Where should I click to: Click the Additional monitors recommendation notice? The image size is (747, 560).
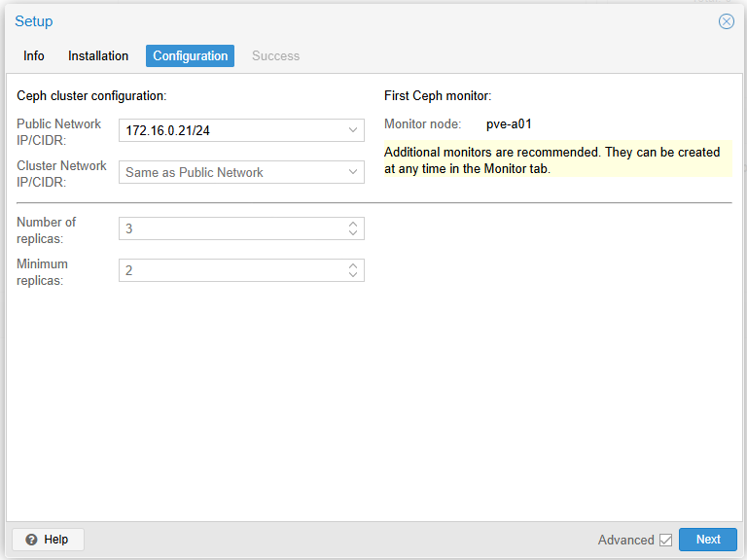[556, 160]
